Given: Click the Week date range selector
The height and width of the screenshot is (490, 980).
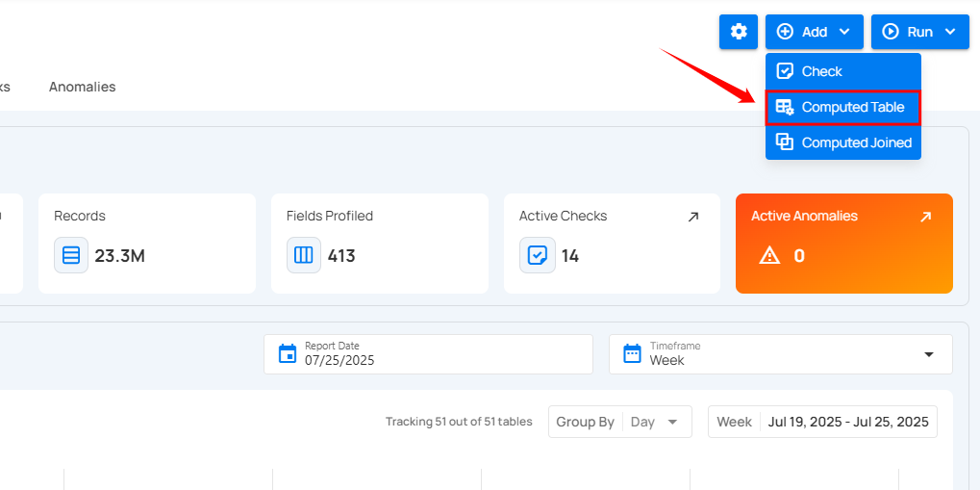Looking at the screenshot, I should click(x=822, y=422).
